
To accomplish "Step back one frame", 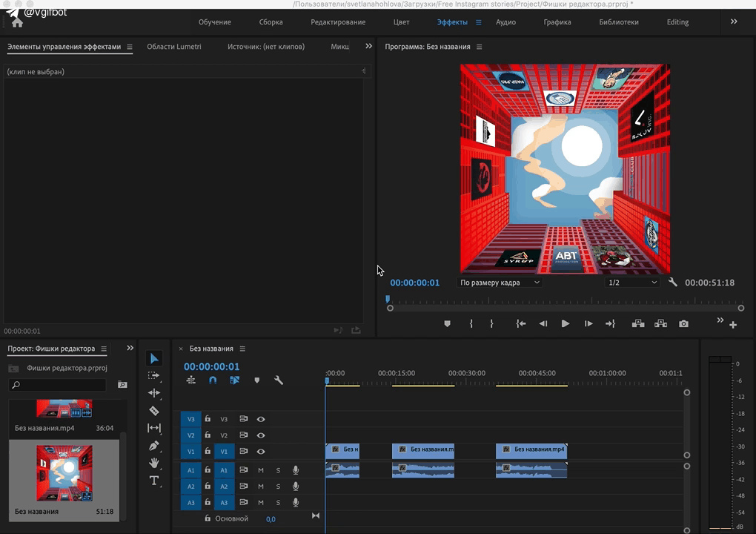I will pos(543,323).
